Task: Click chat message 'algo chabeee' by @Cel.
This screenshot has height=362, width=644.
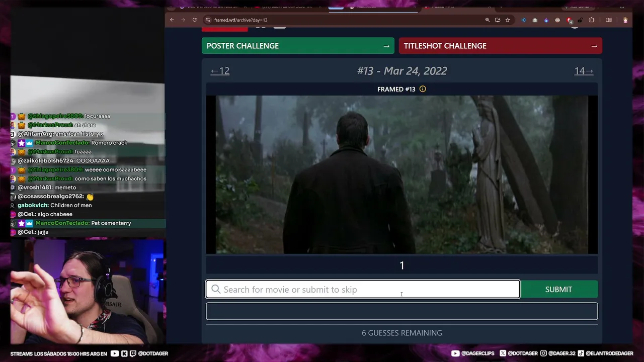Action: tap(55, 214)
